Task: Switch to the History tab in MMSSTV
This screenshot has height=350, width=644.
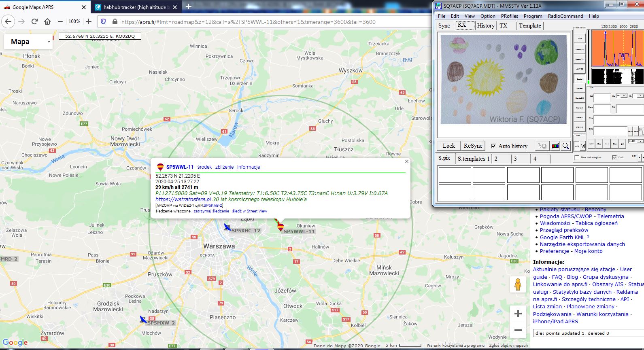Action: [x=486, y=25]
